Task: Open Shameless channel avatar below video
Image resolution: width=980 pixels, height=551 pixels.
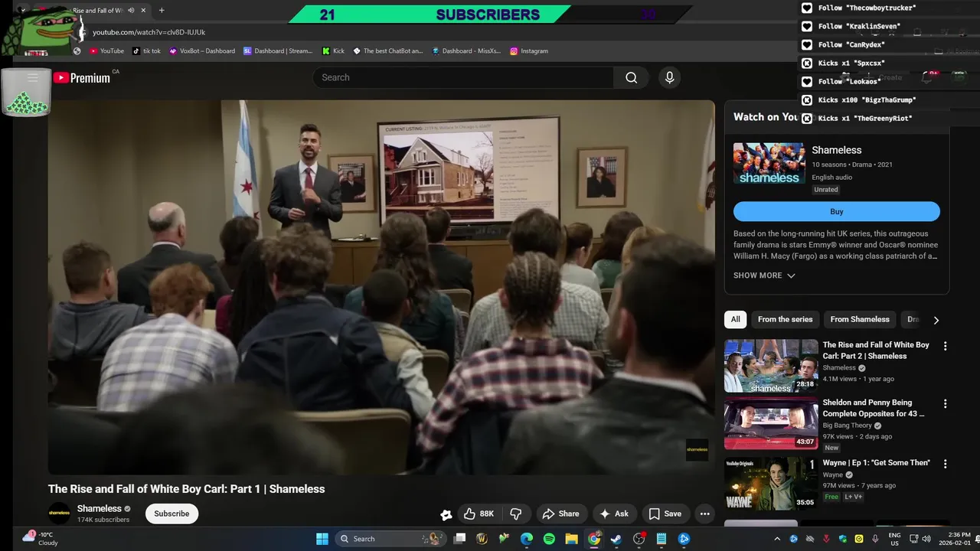Action: pyautogui.click(x=59, y=514)
